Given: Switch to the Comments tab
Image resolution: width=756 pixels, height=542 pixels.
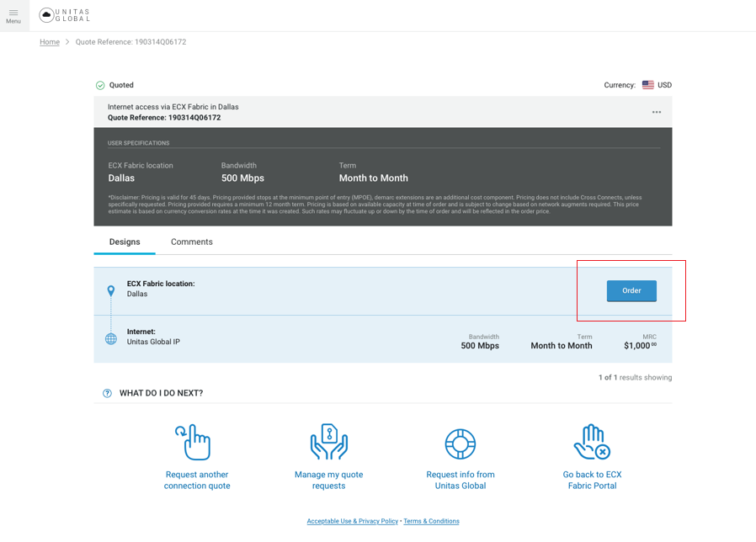Looking at the screenshot, I should [191, 242].
